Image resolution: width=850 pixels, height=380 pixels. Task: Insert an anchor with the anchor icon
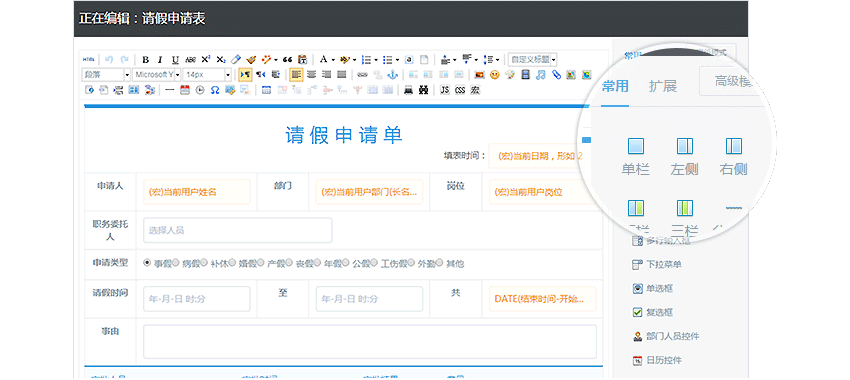click(x=392, y=75)
